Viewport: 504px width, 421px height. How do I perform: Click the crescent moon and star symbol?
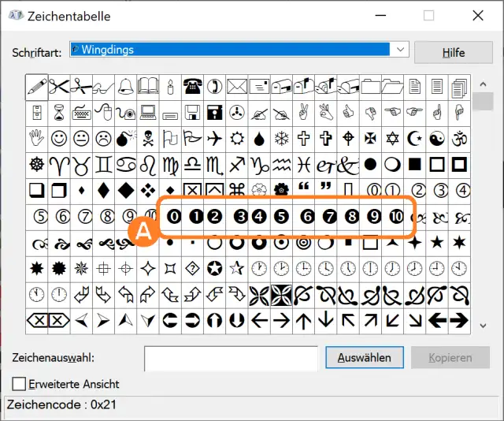(x=415, y=139)
